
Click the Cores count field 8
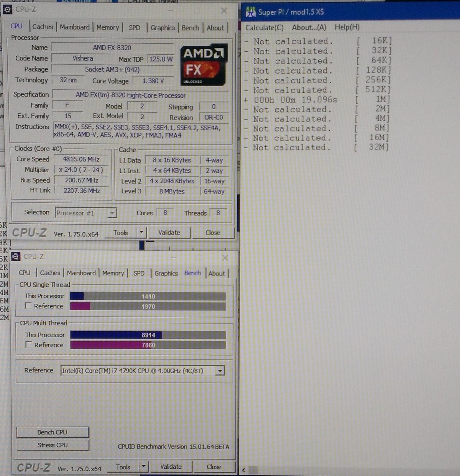(165, 212)
